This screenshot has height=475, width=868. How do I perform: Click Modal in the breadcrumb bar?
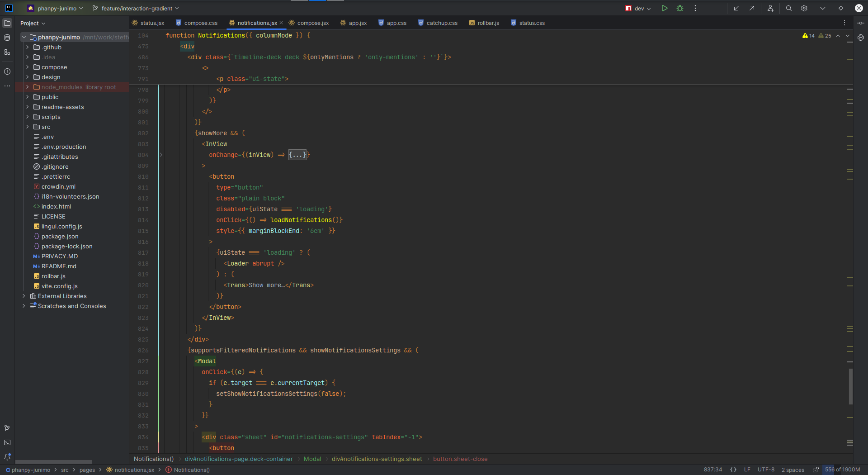312,459
